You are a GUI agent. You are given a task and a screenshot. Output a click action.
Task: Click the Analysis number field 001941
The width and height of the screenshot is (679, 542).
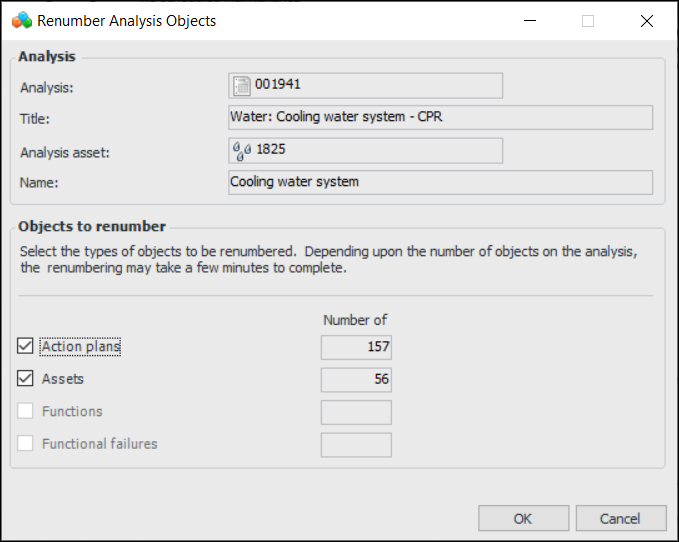(x=375, y=86)
